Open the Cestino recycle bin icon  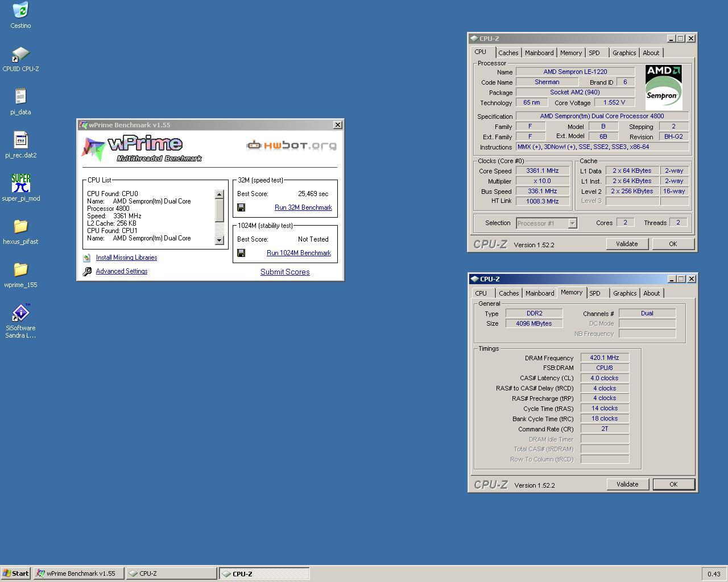click(x=20, y=10)
